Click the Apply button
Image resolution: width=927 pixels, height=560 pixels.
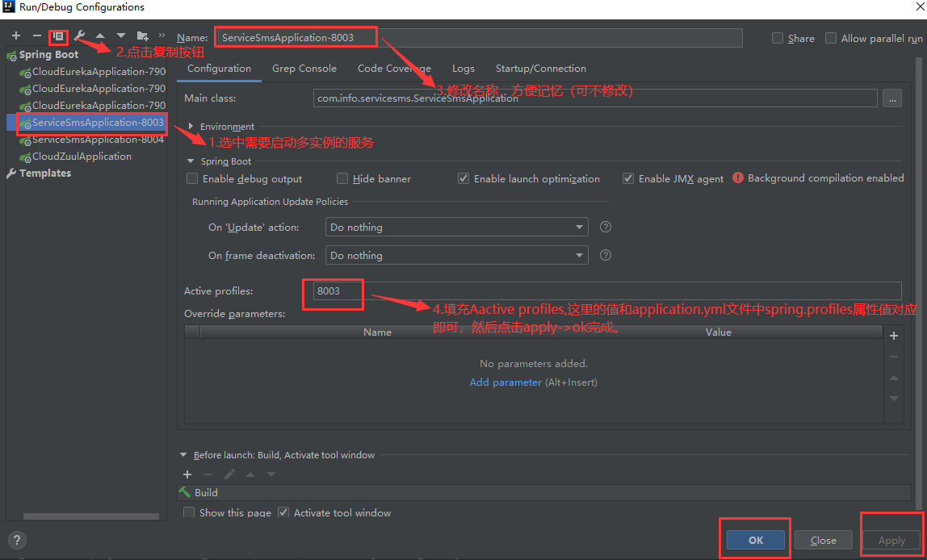click(891, 540)
